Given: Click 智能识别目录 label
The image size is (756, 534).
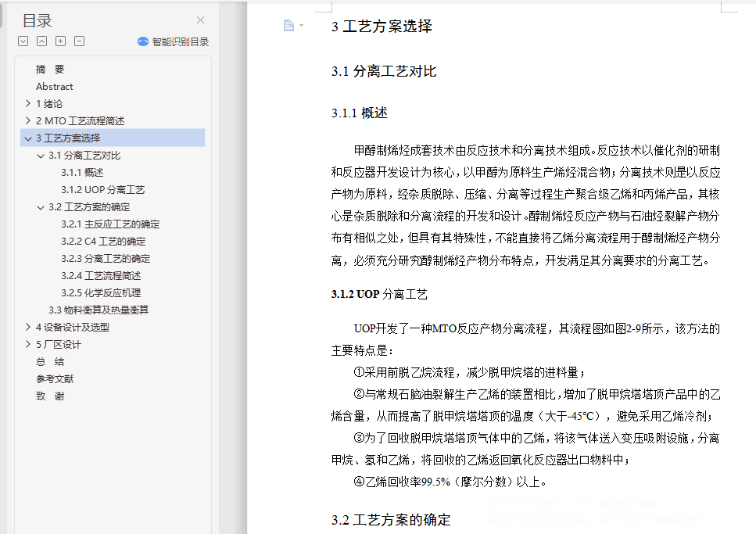Looking at the screenshot, I should [x=181, y=42].
